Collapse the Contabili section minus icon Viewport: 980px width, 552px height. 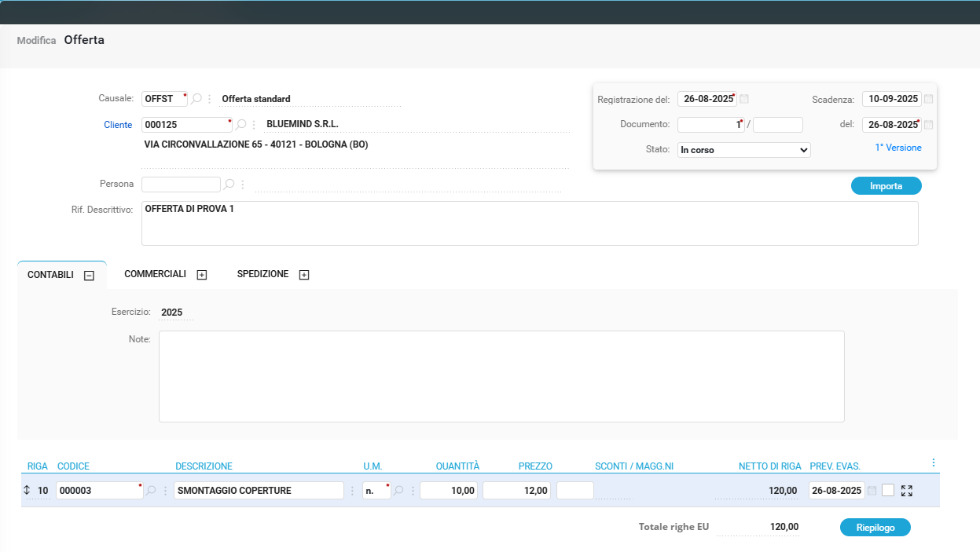click(89, 276)
